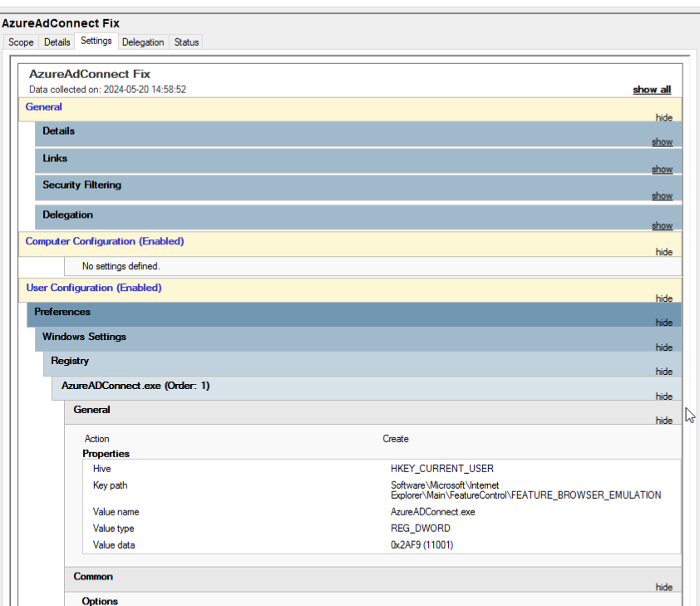Screen dimensions: 700x606
Task: Show the Delegation section in the report
Action: point(662,226)
